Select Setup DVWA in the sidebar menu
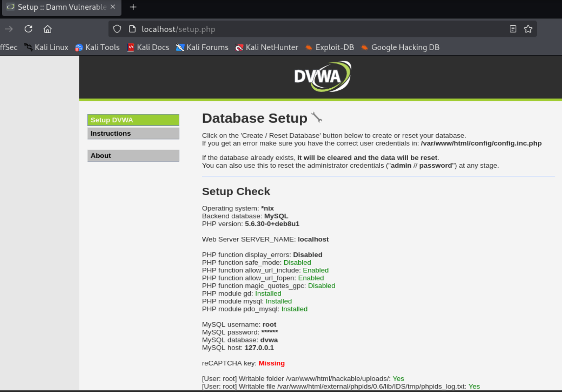The image size is (562, 392). point(133,120)
